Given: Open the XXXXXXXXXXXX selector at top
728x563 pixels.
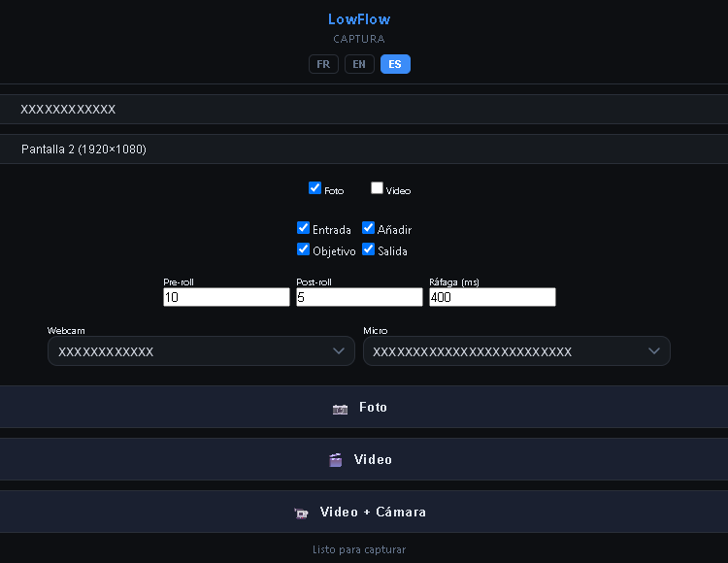Looking at the screenshot, I should [x=364, y=109].
